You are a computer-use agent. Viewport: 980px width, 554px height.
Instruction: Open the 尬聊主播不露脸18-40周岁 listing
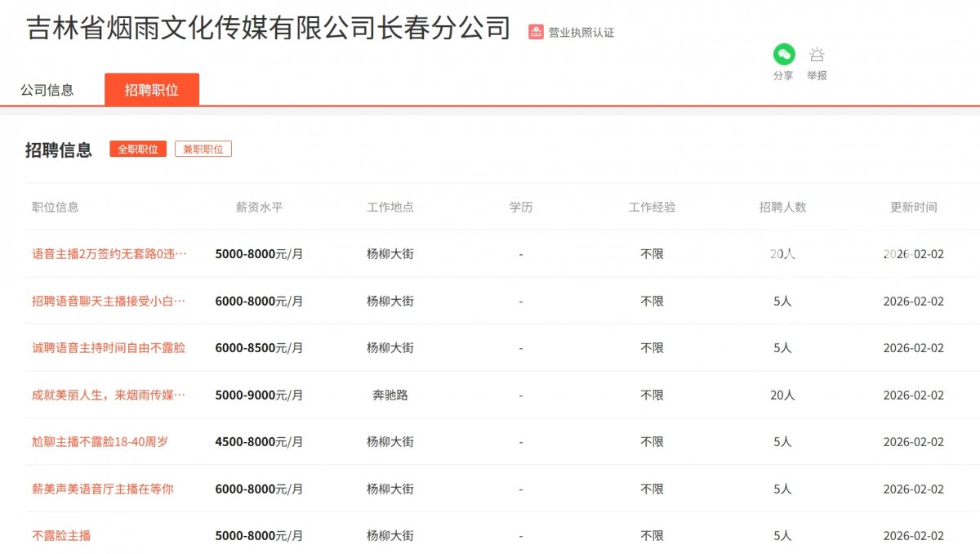pyautogui.click(x=100, y=442)
